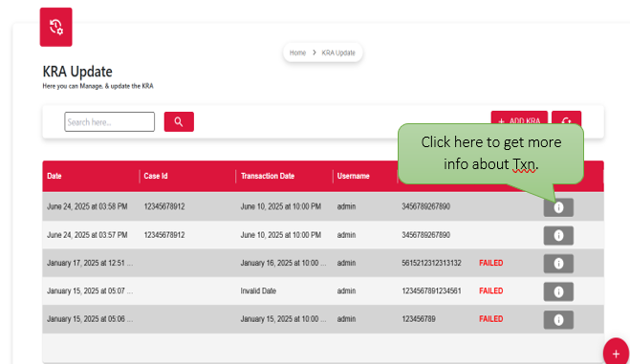Click the Username column header
This screenshot has width=630, height=364.
[x=353, y=176]
